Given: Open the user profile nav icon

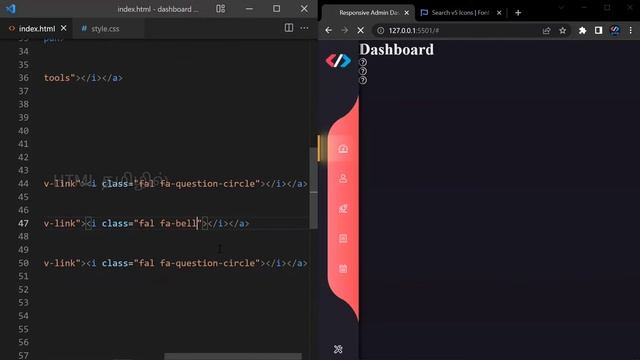Looking at the screenshot, I should 343,178.
